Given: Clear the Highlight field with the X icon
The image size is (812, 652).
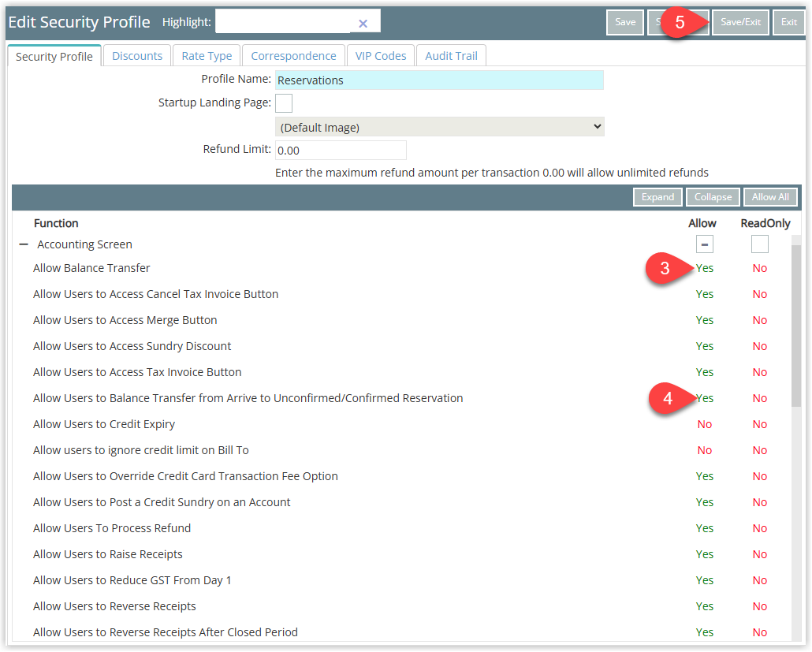Looking at the screenshot, I should (363, 23).
